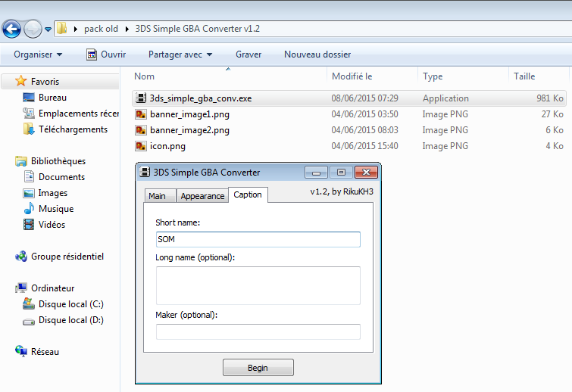Image resolution: width=572 pixels, height=392 pixels.
Task: Click the Begin button
Action: point(258,368)
